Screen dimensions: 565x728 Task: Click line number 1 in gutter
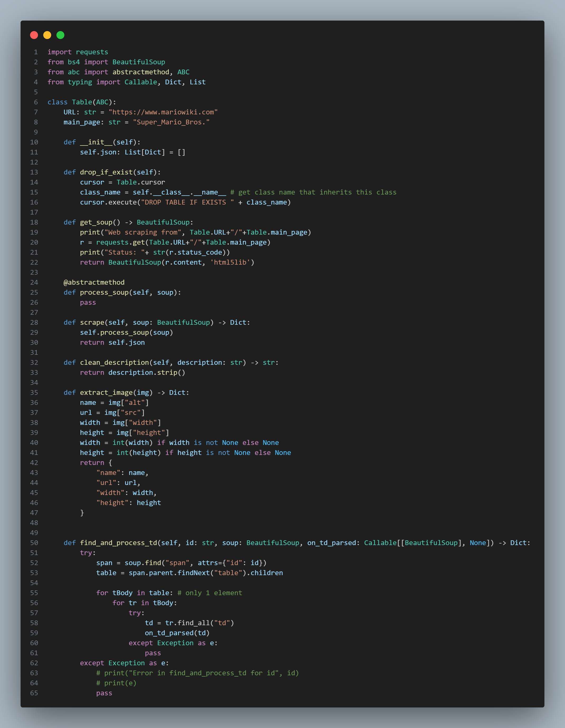click(36, 52)
